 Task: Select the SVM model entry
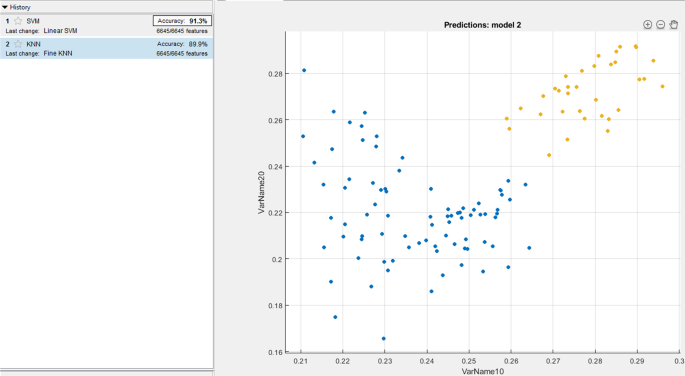coord(107,26)
